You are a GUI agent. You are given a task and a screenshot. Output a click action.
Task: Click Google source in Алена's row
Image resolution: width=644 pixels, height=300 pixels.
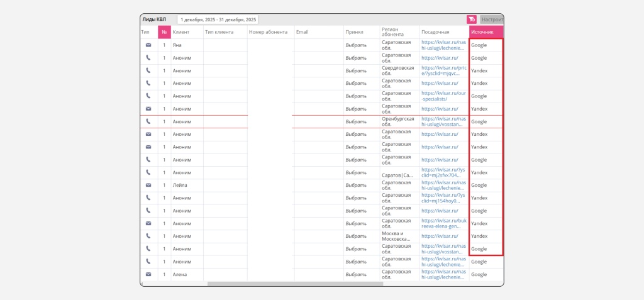click(x=479, y=274)
